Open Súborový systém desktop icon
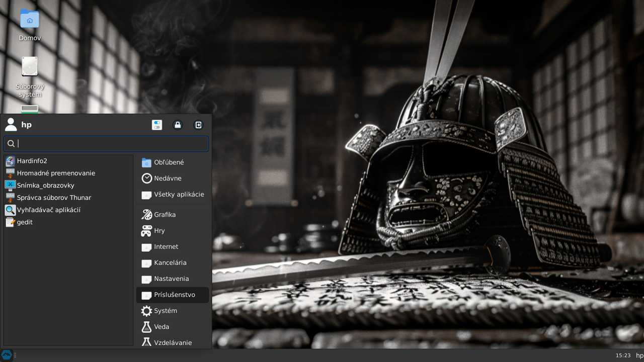 click(30, 76)
